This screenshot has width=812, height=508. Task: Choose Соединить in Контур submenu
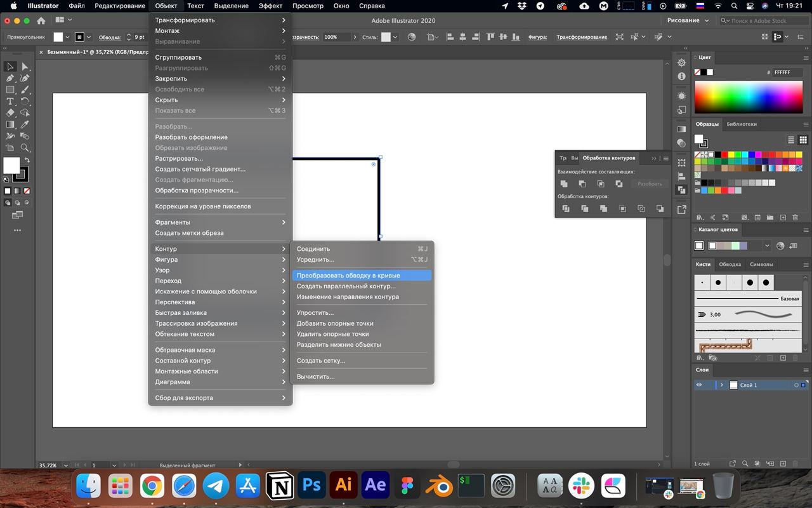click(362, 249)
